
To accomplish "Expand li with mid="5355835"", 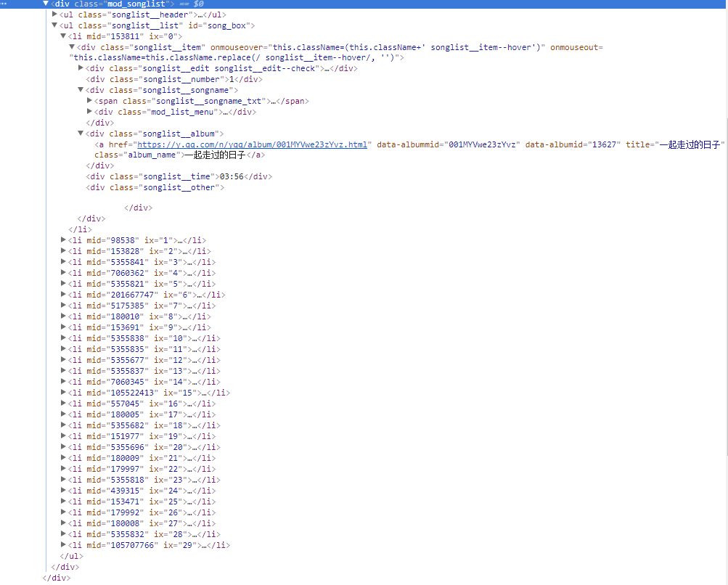I will point(63,349).
